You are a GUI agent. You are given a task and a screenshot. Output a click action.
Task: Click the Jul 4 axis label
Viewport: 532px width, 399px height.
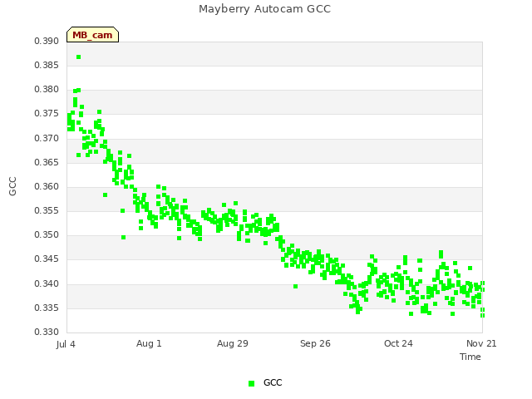click(x=66, y=344)
